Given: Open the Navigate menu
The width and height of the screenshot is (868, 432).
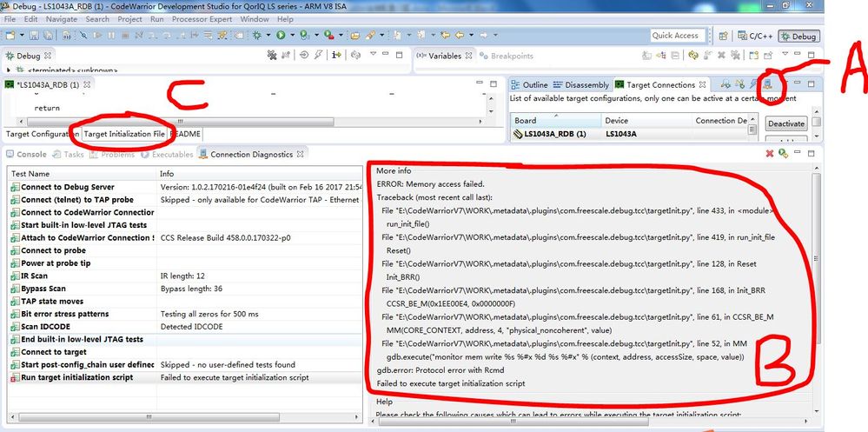Looking at the screenshot, I should tap(62, 19).
